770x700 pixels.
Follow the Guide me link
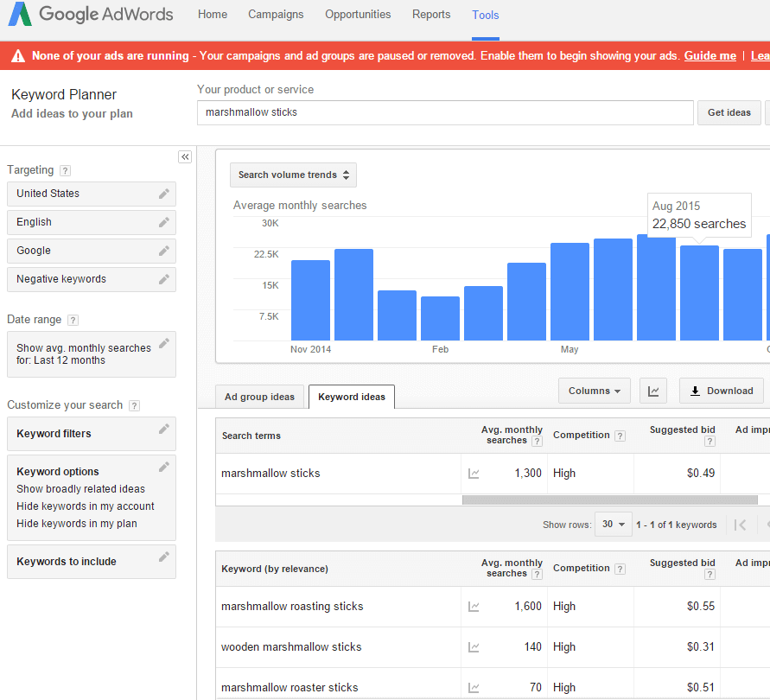tap(710, 56)
